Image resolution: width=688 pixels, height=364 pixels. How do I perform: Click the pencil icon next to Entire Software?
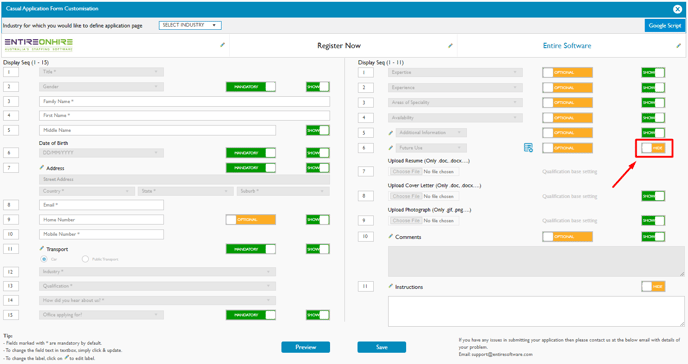coord(678,46)
